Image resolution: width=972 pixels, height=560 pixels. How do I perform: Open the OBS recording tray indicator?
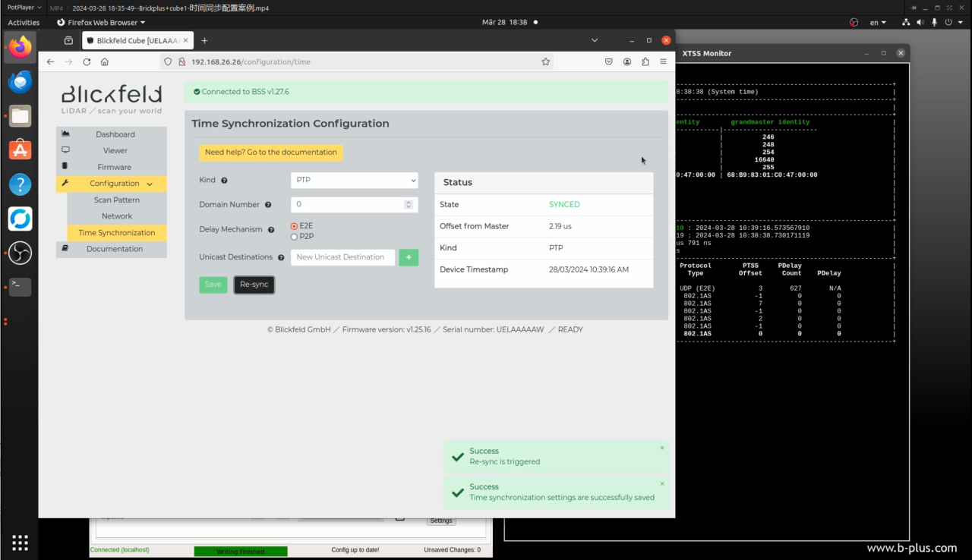[x=854, y=23]
